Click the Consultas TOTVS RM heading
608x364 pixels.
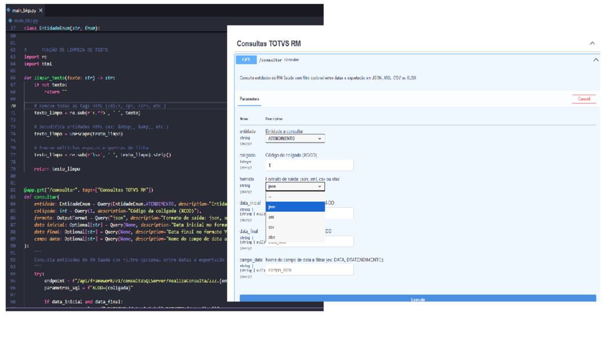point(269,43)
